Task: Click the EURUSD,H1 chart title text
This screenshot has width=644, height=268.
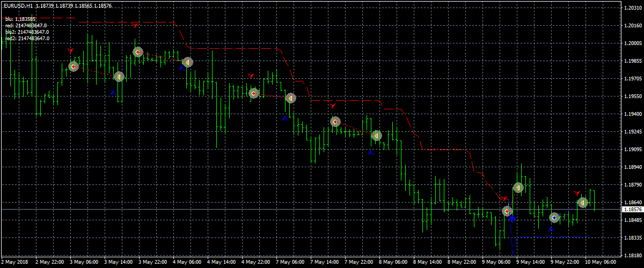Action: (x=19, y=5)
